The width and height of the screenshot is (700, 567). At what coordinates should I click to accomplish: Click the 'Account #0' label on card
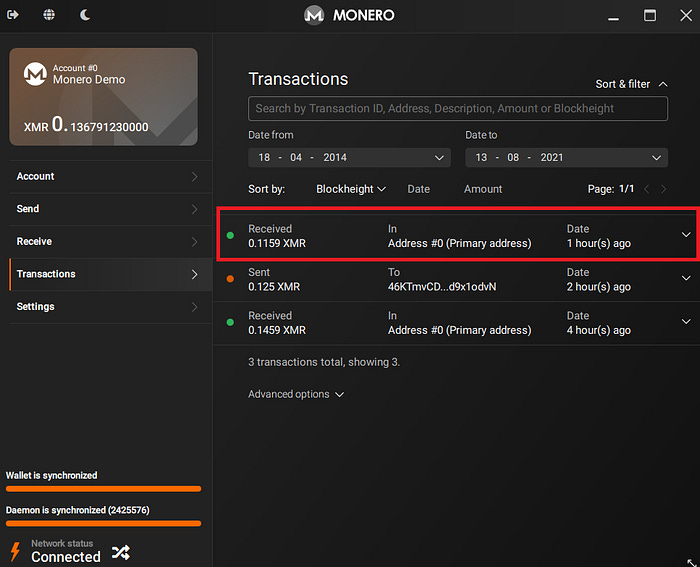point(75,68)
